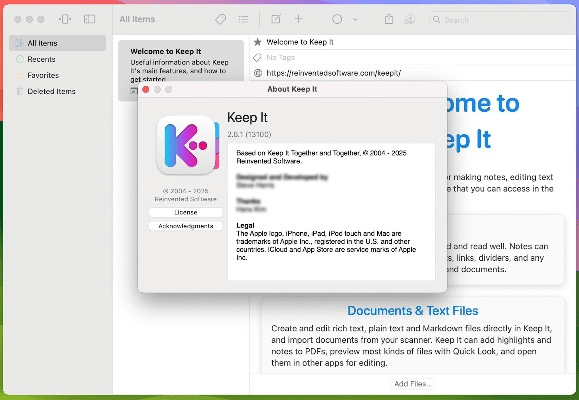Click the plus add item icon

[298, 19]
